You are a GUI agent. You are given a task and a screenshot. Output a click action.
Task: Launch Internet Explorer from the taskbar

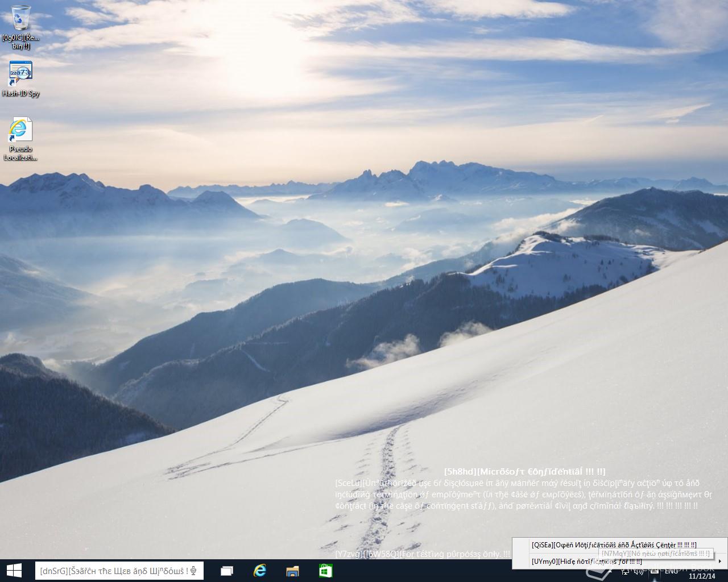point(260,571)
